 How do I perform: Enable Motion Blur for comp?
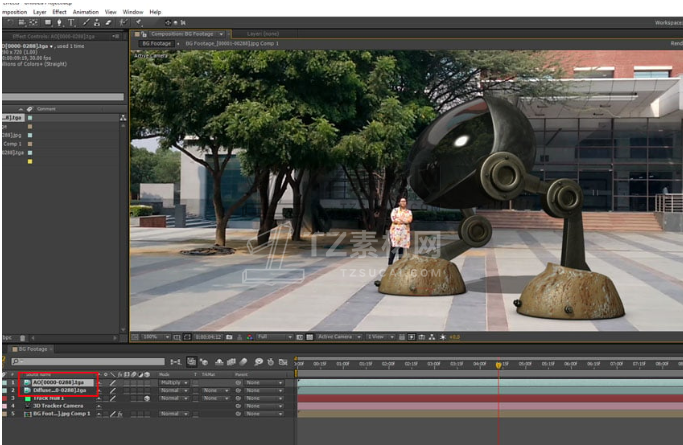click(243, 362)
